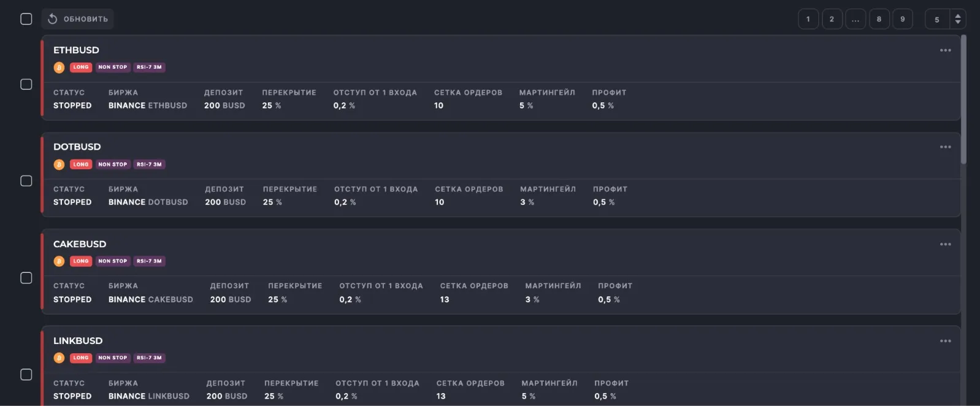Click the DOTBUSD bot title
980x406 pixels.
[77, 147]
